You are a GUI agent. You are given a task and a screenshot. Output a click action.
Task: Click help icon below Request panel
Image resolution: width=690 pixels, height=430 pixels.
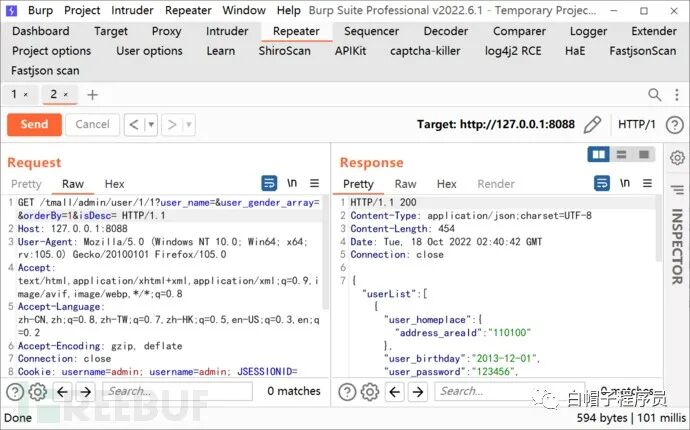pos(15,391)
